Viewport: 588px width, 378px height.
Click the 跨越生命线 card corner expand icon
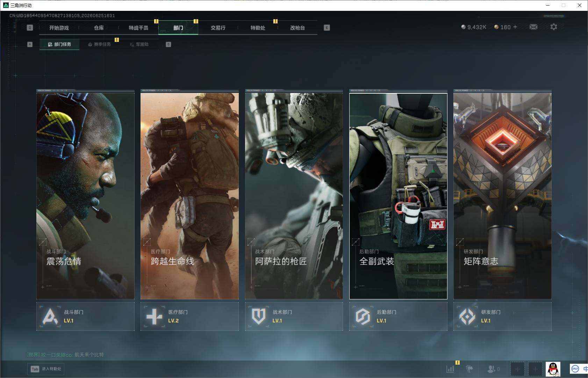tap(147, 241)
